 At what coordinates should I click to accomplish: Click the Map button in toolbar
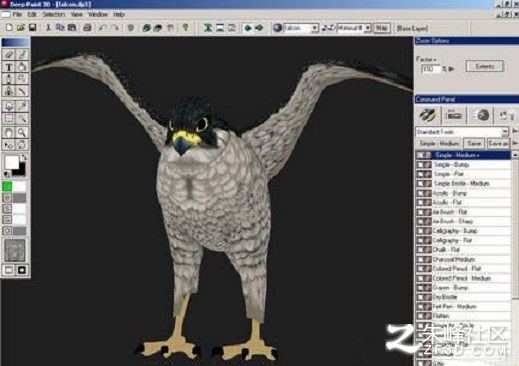click(x=382, y=28)
